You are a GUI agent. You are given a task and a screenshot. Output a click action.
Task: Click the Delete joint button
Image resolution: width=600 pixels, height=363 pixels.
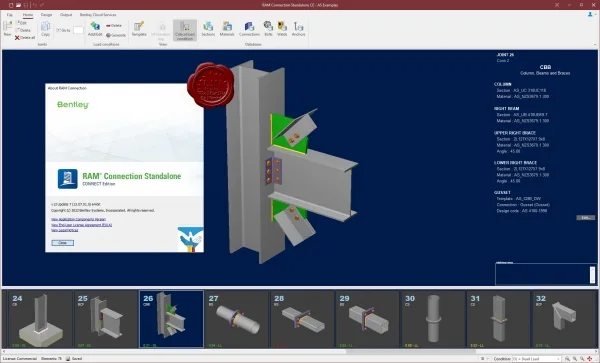tap(23, 30)
